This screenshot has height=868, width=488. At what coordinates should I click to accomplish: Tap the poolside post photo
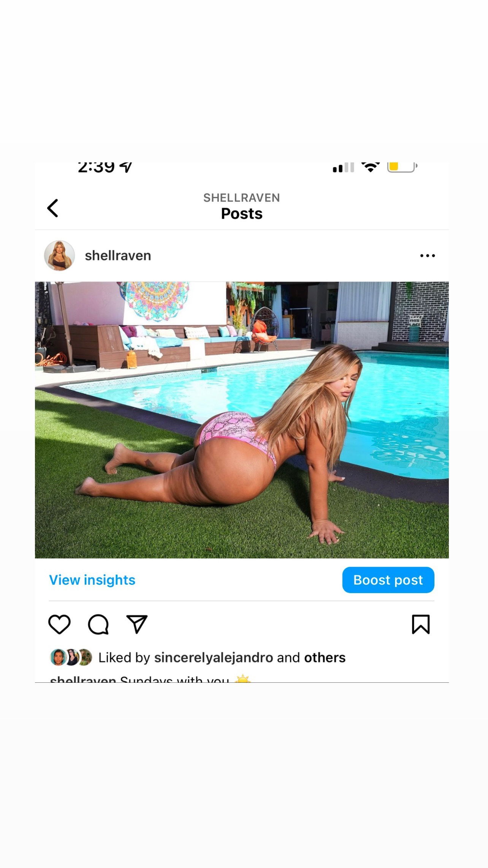click(x=242, y=420)
